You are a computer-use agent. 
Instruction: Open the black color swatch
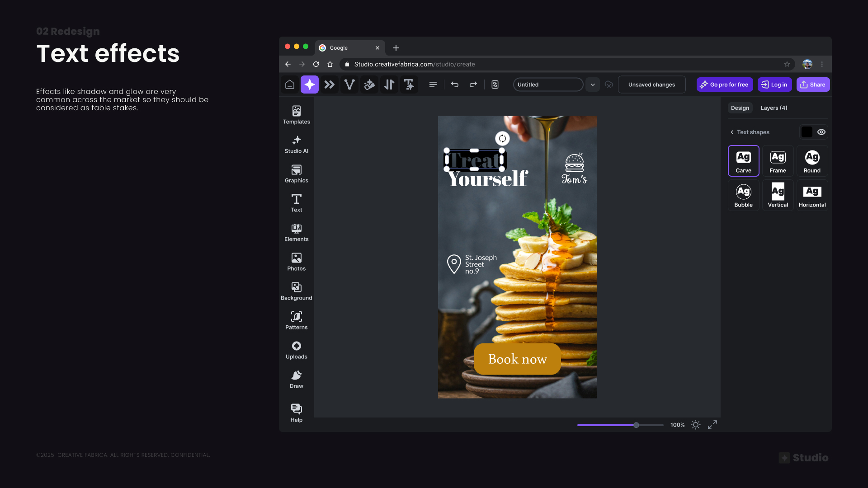pos(807,132)
